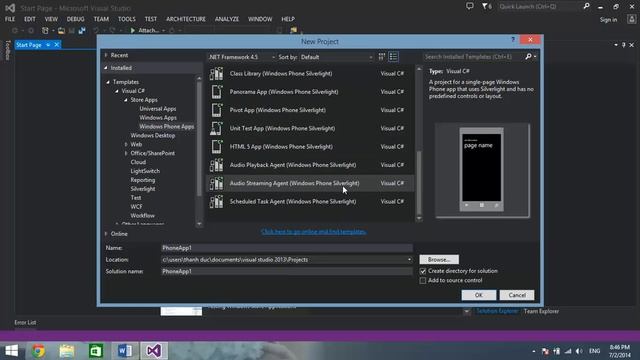
Task: Click the Pivot App template icon
Action: [x=216, y=110]
